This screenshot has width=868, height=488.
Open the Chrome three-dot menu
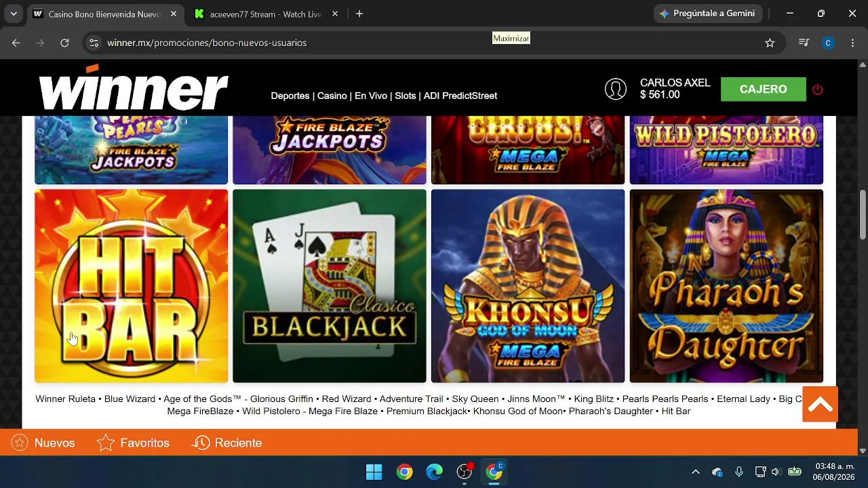[x=853, y=43]
